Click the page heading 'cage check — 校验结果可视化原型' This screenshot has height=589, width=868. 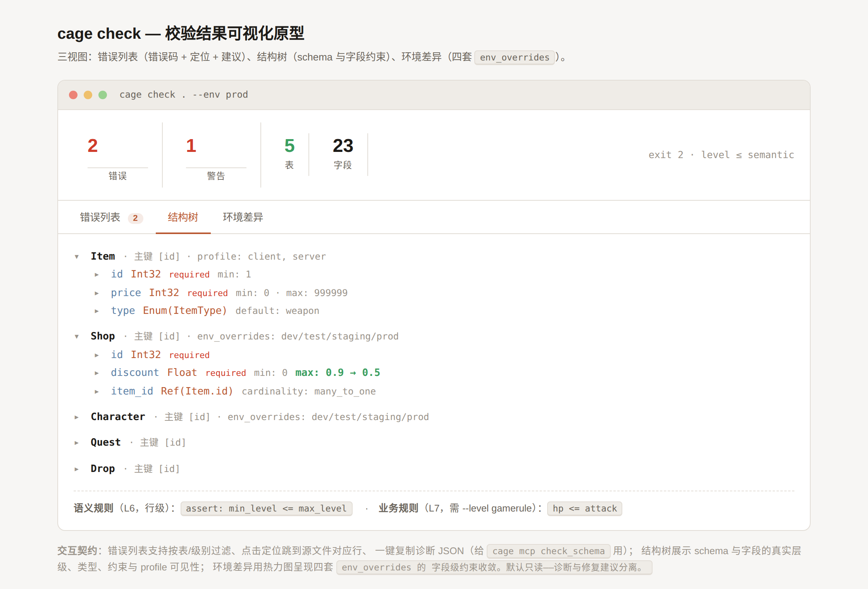(181, 34)
